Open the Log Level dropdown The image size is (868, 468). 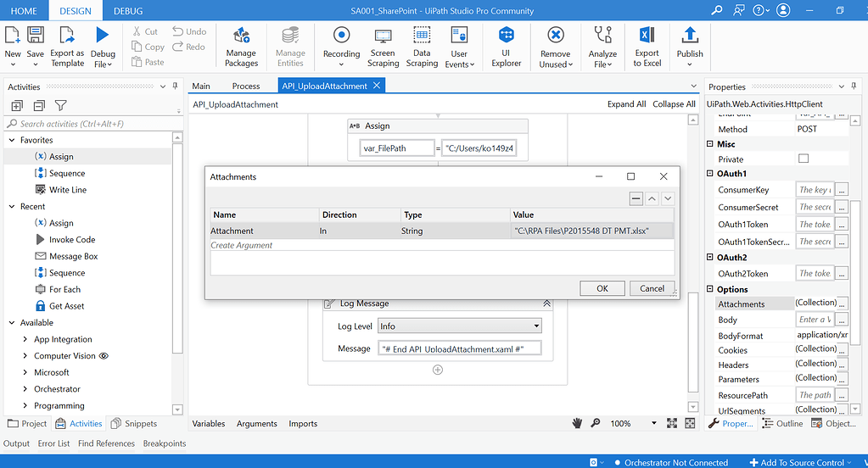(535, 326)
